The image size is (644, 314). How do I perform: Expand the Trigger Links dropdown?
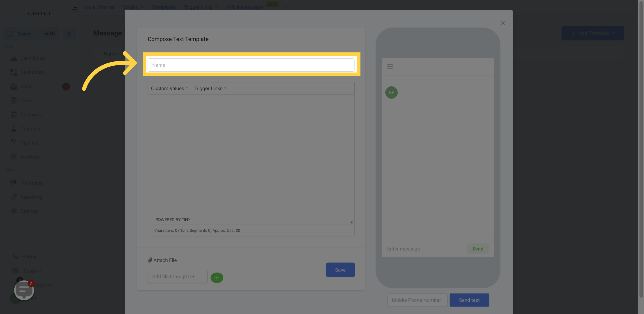pyautogui.click(x=210, y=88)
